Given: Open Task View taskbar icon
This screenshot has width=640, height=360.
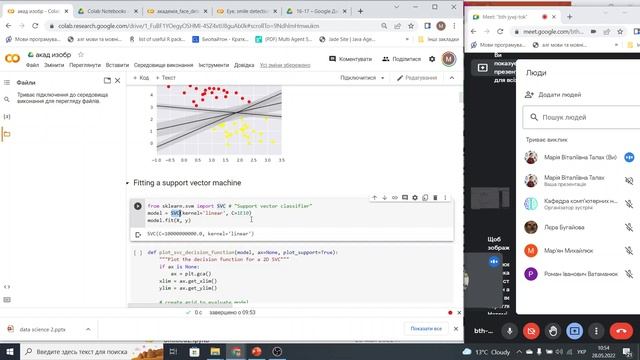Looking at the screenshot, I should tap(173, 351).
